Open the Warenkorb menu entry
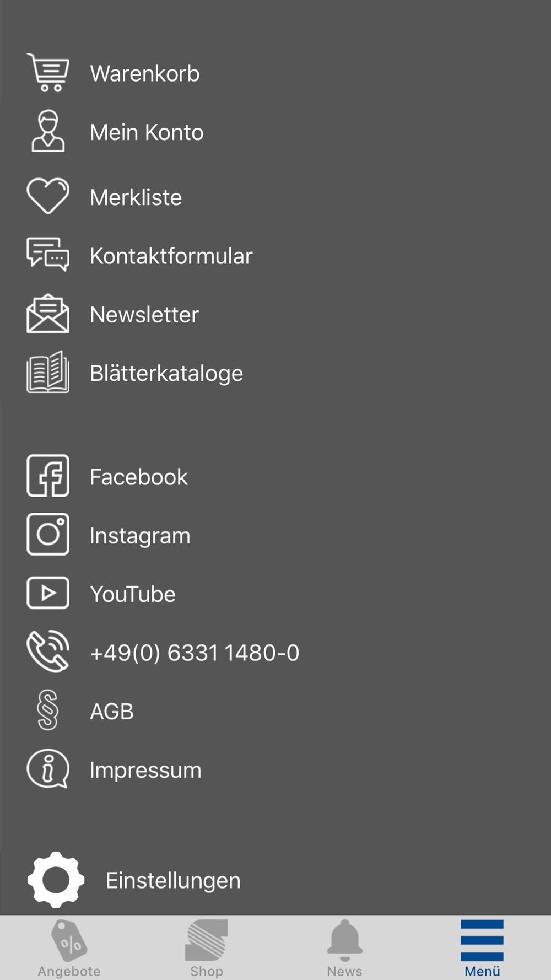 coord(145,74)
